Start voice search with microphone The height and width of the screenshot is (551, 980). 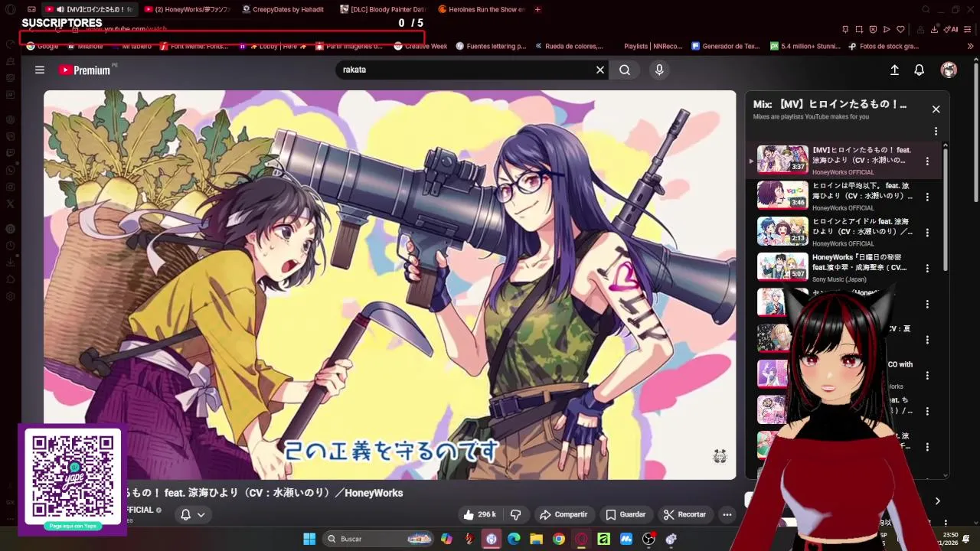click(659, 70)
